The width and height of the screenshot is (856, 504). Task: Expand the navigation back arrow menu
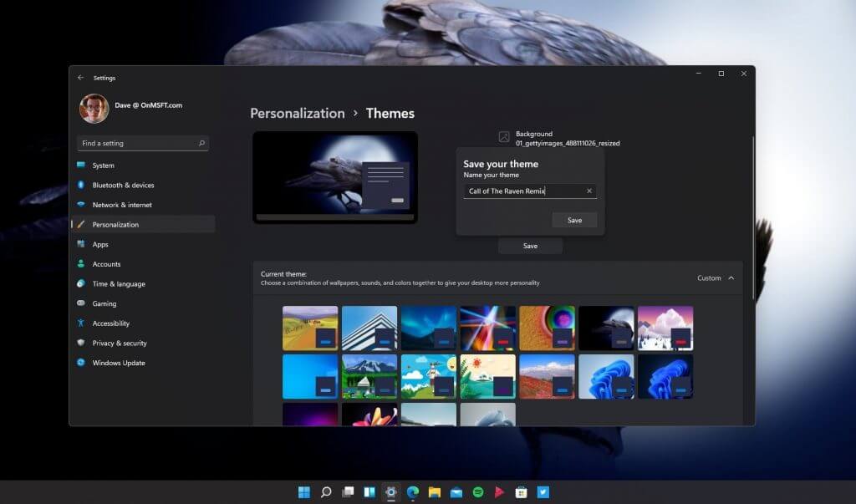80,77
